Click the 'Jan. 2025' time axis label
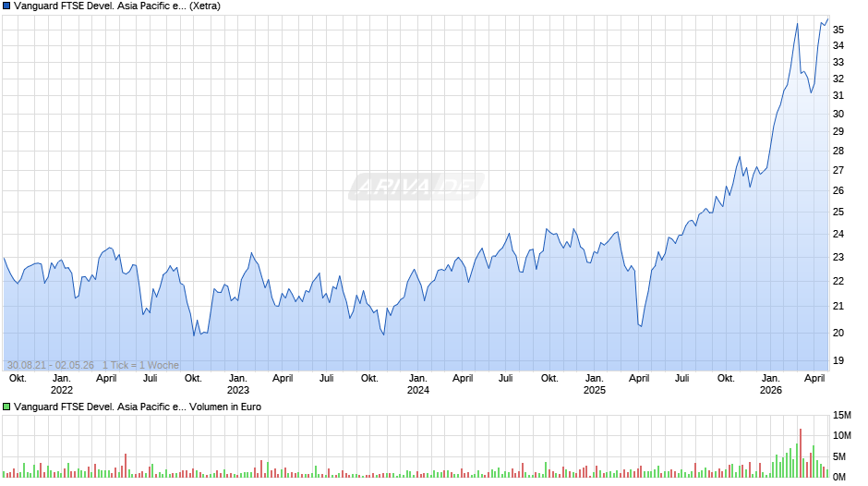 (595, 384)
